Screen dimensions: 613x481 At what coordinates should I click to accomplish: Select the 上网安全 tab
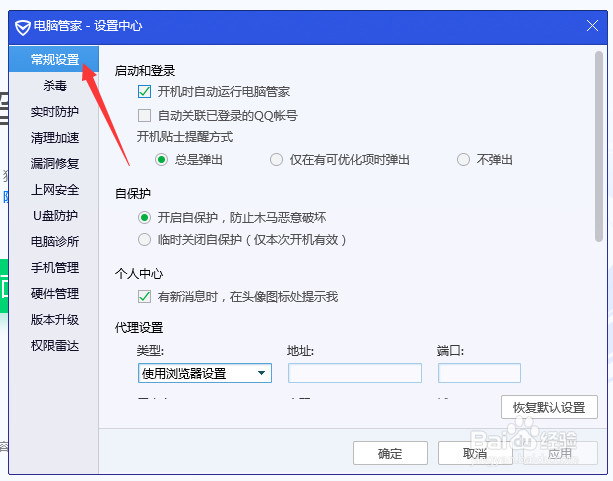(x=55, y=190)
